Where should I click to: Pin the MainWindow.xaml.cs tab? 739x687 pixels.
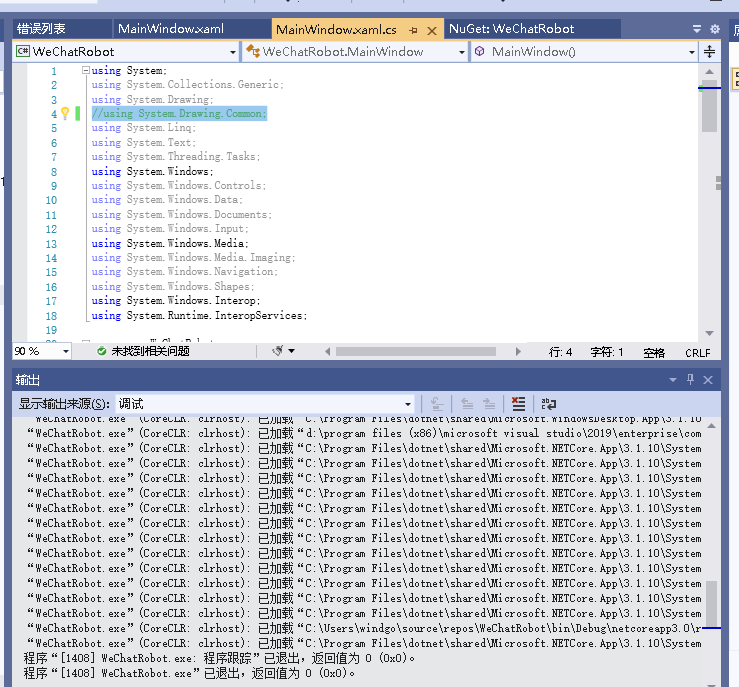414,31
